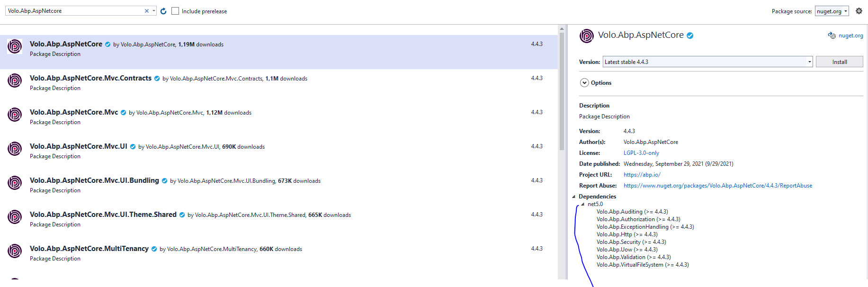Collapse the net5.0 dependency group
The image size is (868, 287).
pos(583,204)
